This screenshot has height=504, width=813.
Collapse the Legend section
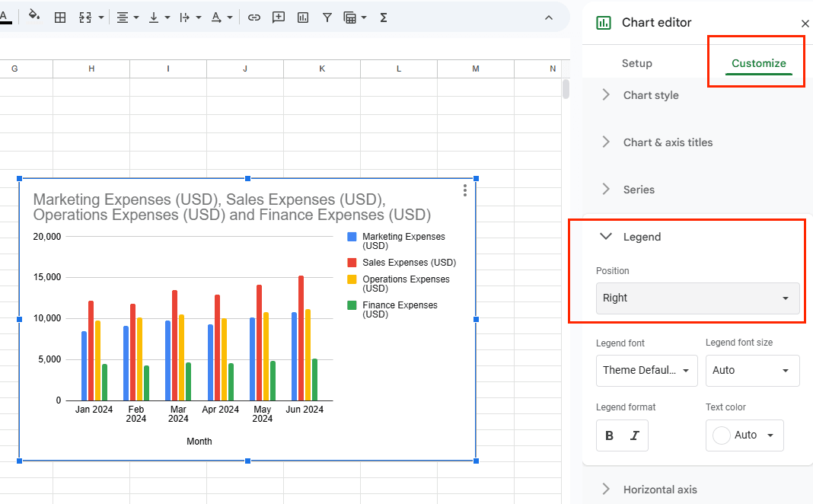point(606,237)
